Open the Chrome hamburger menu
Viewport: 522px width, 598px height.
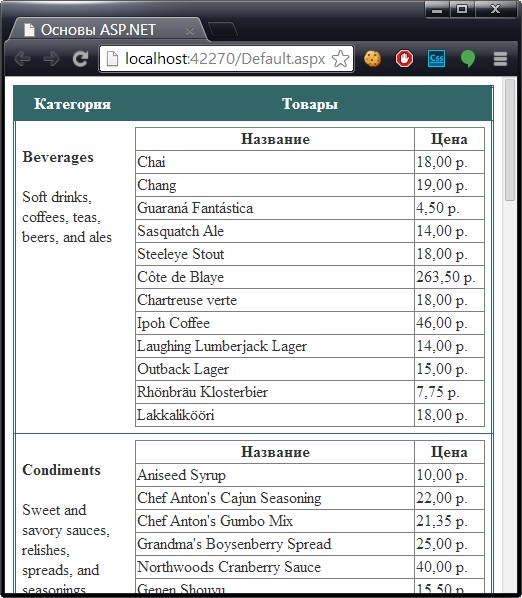point(500,59)
